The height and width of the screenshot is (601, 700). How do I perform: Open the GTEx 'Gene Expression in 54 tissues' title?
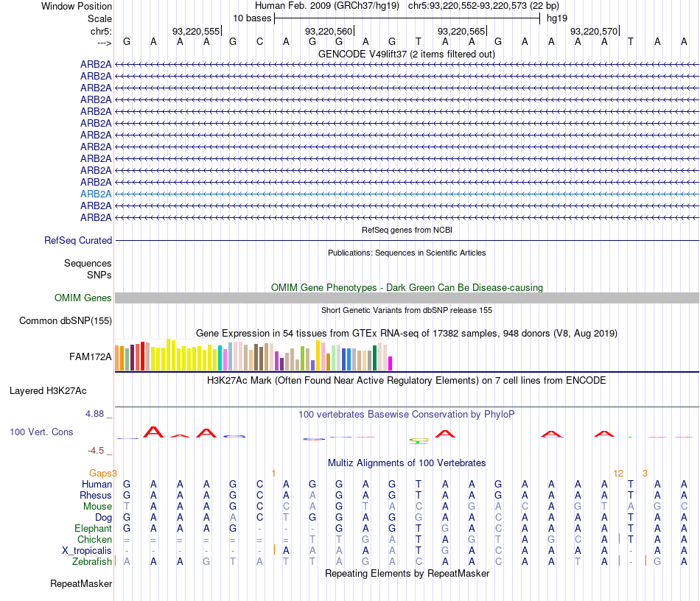click(407, 334)
